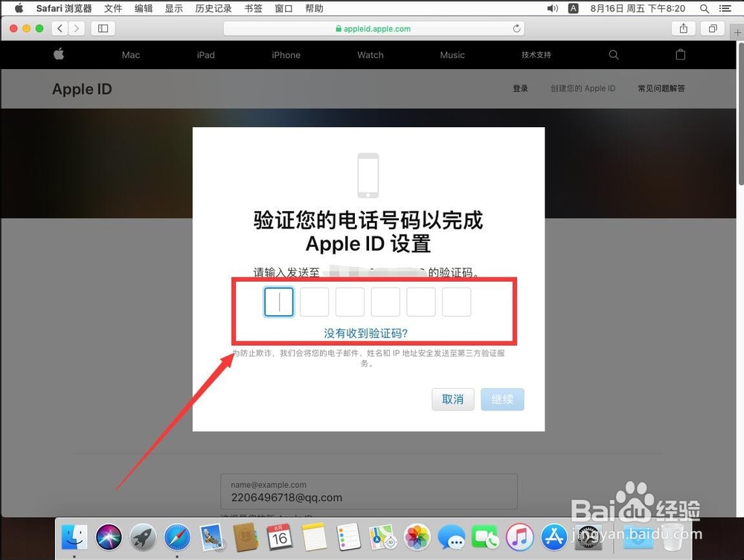Click the name@example.com email field

coord(369,492)
